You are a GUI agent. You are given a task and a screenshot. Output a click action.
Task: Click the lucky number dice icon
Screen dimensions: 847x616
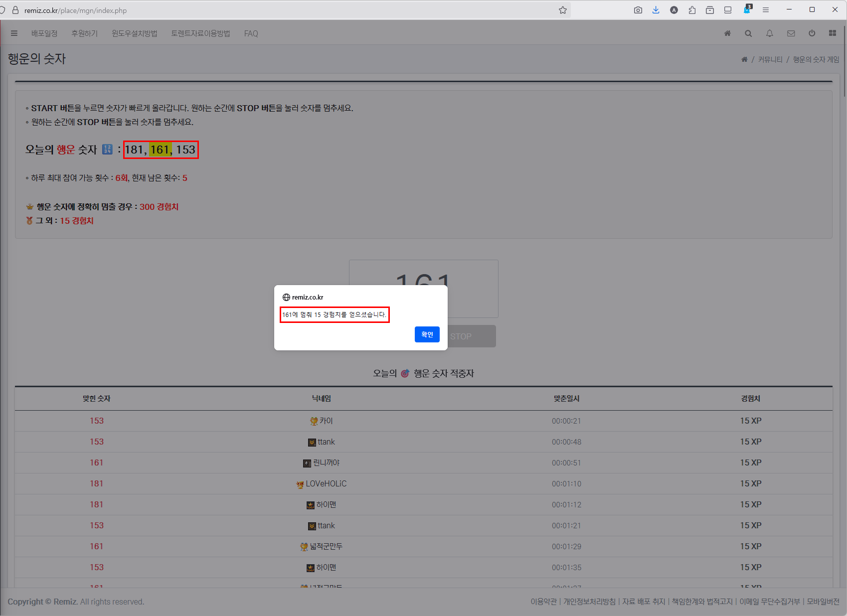coord(107,150)
